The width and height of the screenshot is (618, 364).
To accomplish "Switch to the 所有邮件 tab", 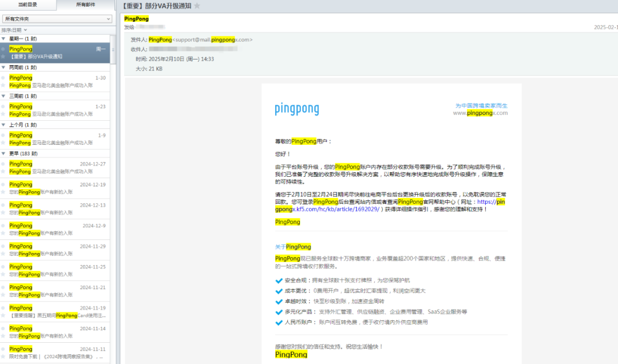I will click(85, 5).
